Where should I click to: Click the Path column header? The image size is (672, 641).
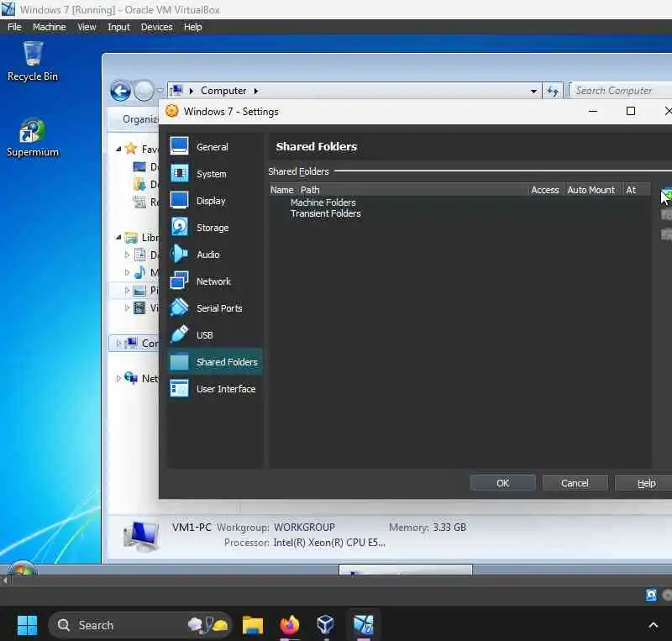click(310, 190)
